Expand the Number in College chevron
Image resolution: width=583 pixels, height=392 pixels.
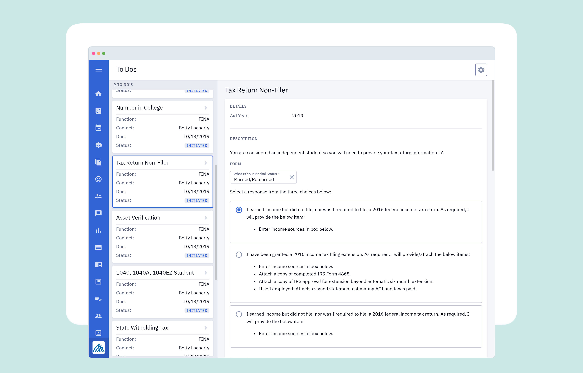(x=206, y=108)
